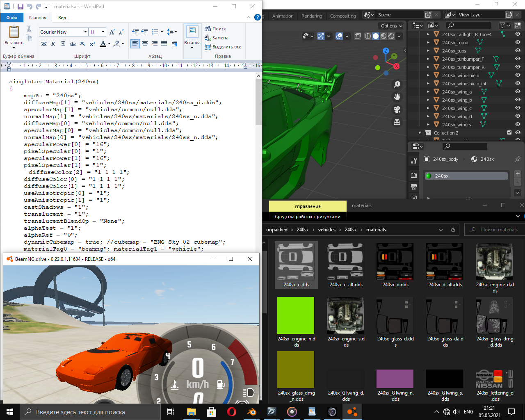Open the Blender viewport Options dropdown
This screenshot has width=525, height=420.
[391, 26]
